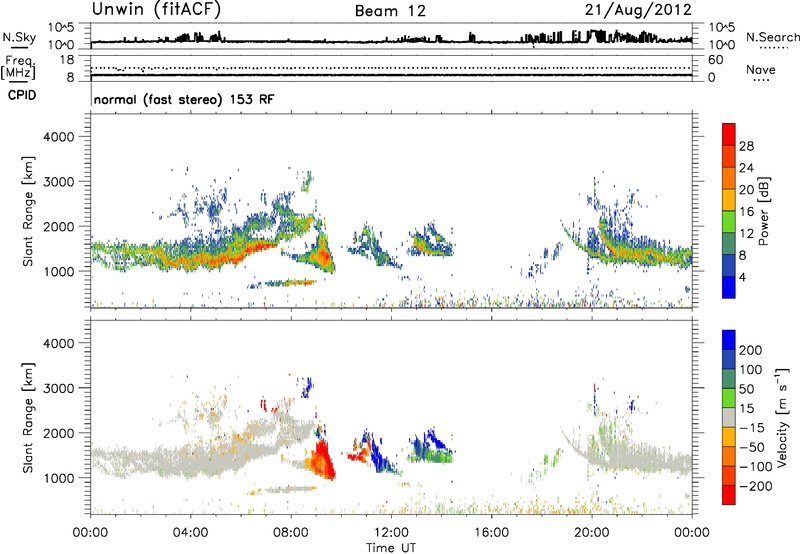Click '1000' tick of the Velocity panel
800x554 pixels.
58,478
